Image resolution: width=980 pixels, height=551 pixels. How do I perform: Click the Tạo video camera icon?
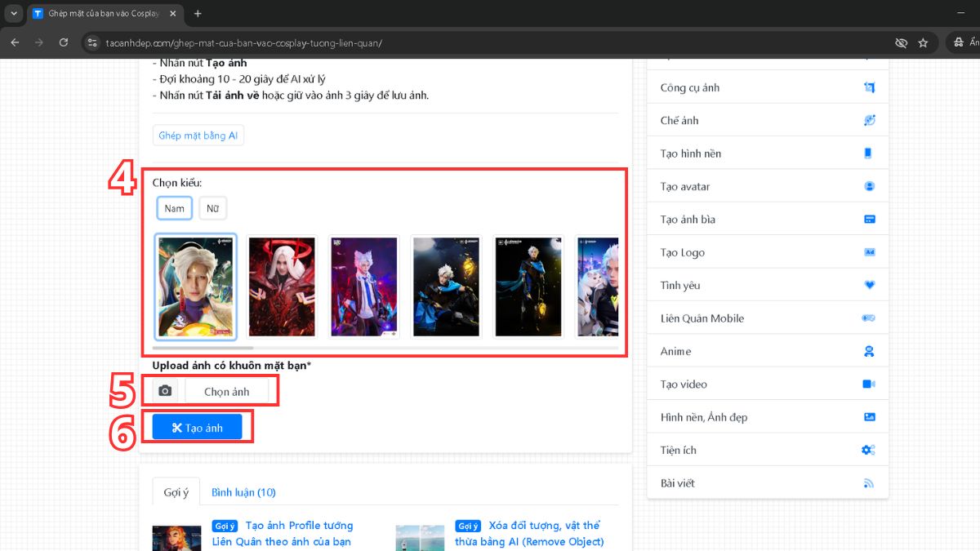click(869, 384)
